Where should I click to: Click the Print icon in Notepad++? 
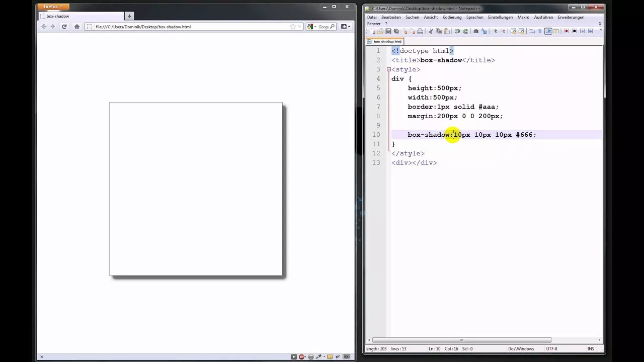420,31
